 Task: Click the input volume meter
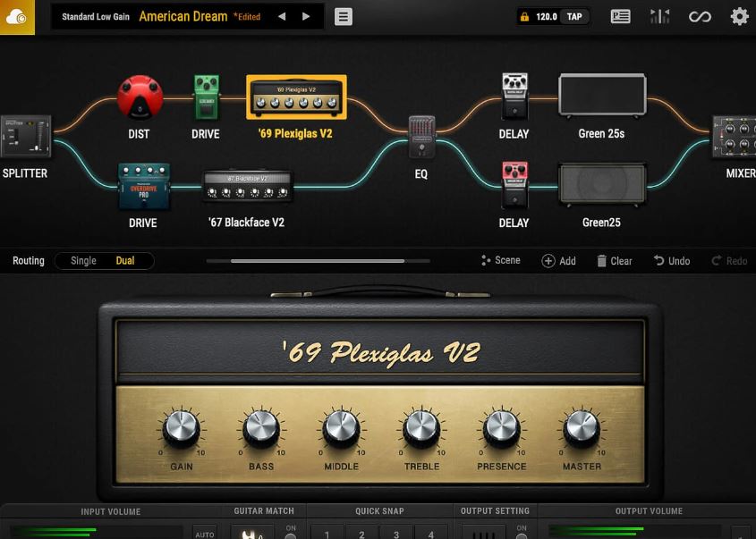(96, 532)
